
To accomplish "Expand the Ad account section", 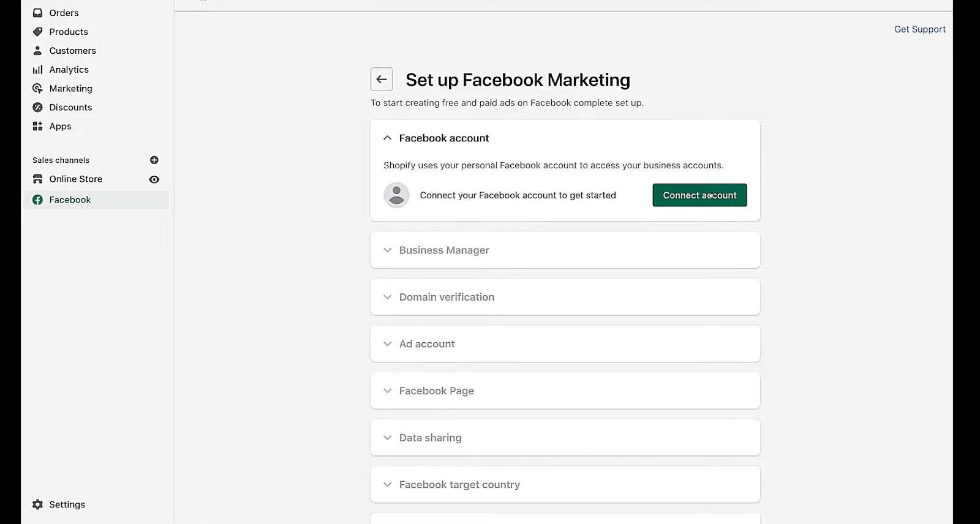I will coord(387,344).
